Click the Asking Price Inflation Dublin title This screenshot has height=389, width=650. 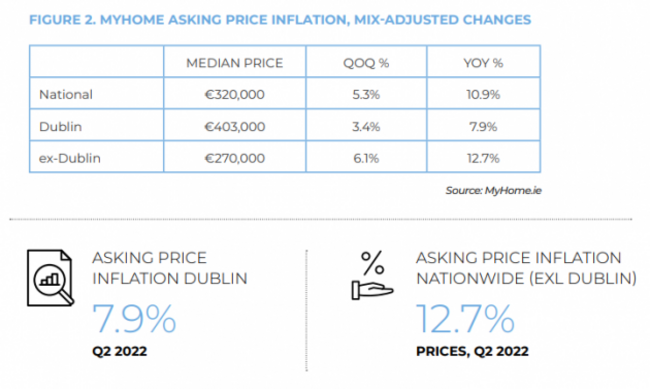(170, 268)
